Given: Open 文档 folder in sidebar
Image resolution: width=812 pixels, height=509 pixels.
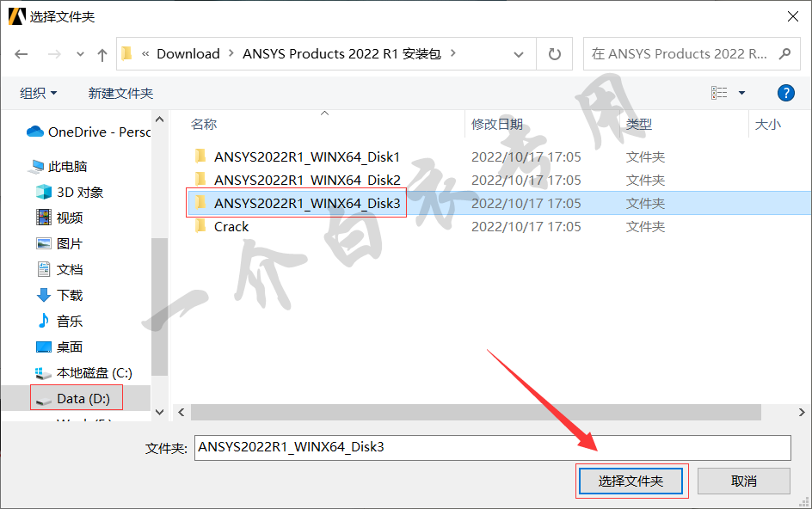Looking at the screenshot, I should click(59, 269).
